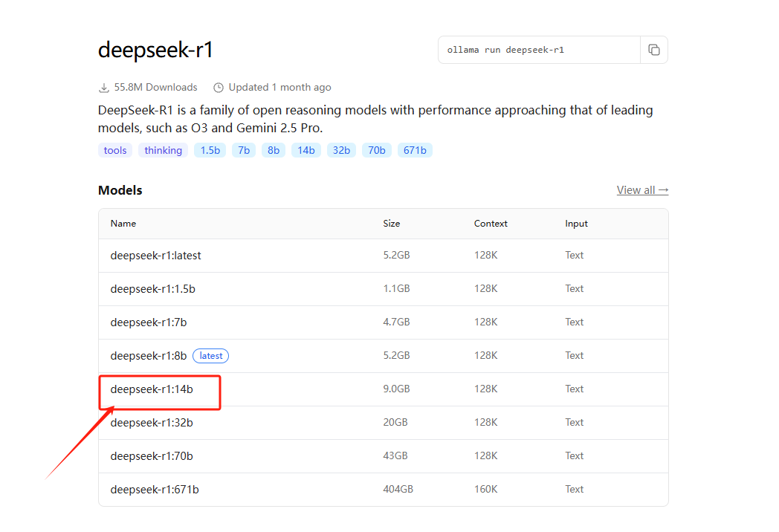Select the thinking capability tag

click(163, 150)
